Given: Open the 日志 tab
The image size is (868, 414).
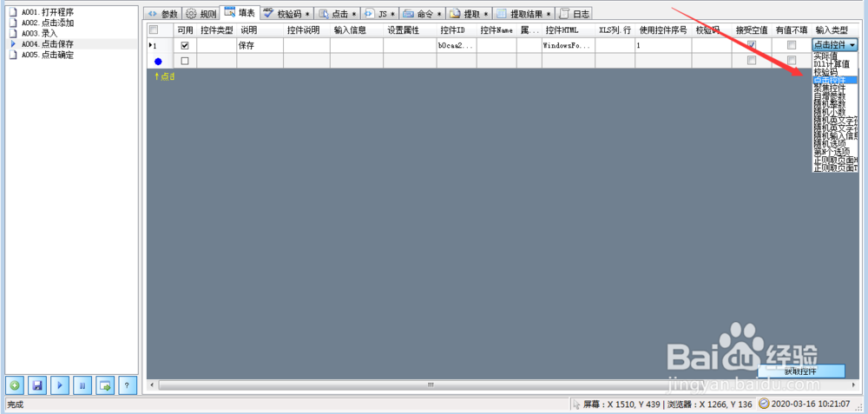Looking at the screenshot, I should 574,14.
